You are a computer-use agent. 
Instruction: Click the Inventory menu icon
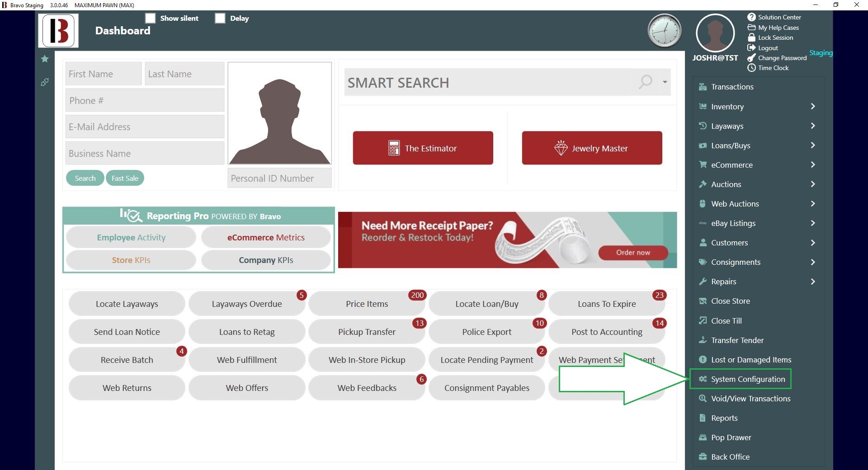pyautogui.click(x=703, y=107)
